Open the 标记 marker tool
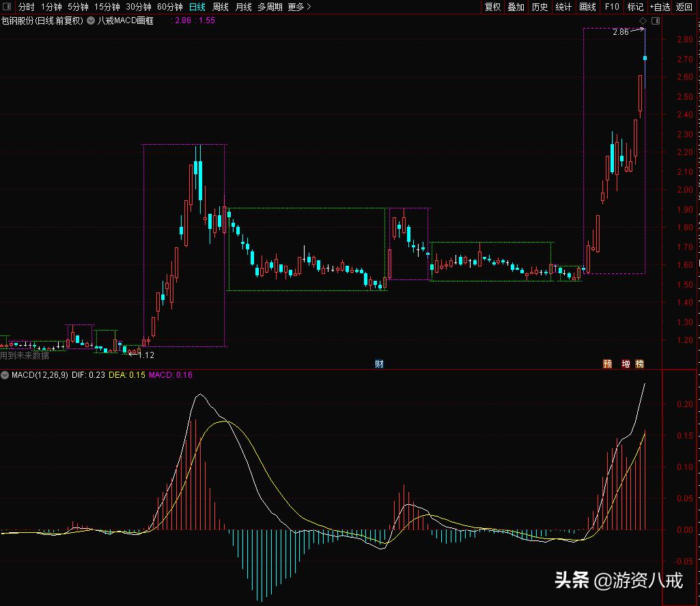Screen dimensions: 700x606 click(x=634, y=7)
